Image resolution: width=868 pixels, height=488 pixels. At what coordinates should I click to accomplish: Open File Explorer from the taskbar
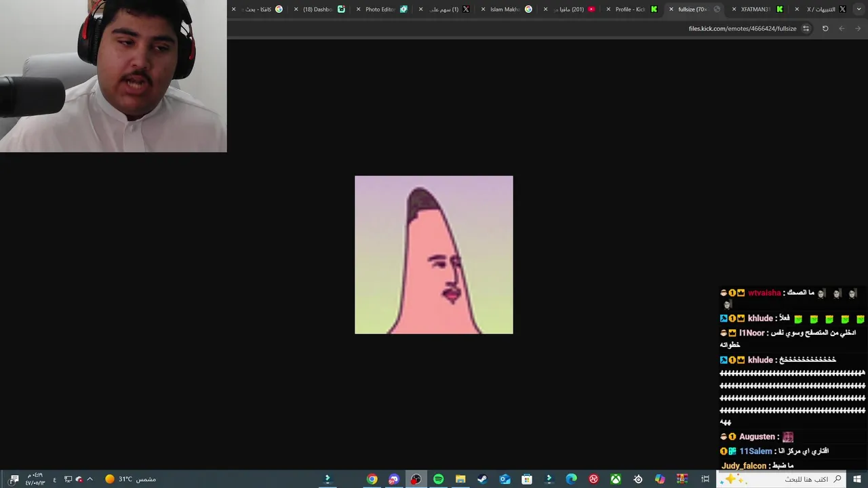(460, 479)
